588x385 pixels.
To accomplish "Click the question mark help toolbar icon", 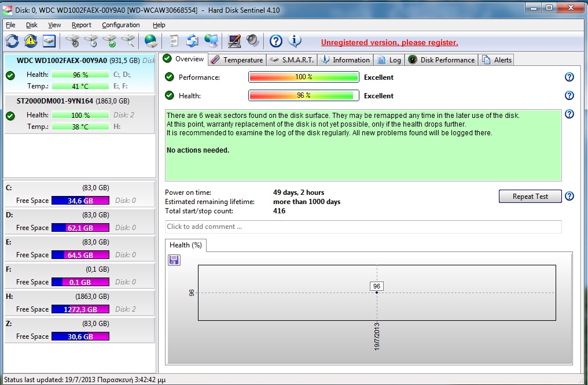I will point(275,41).
